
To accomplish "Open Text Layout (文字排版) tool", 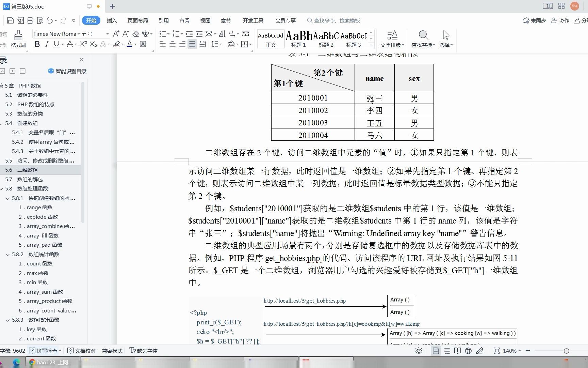I will point(392,39).
